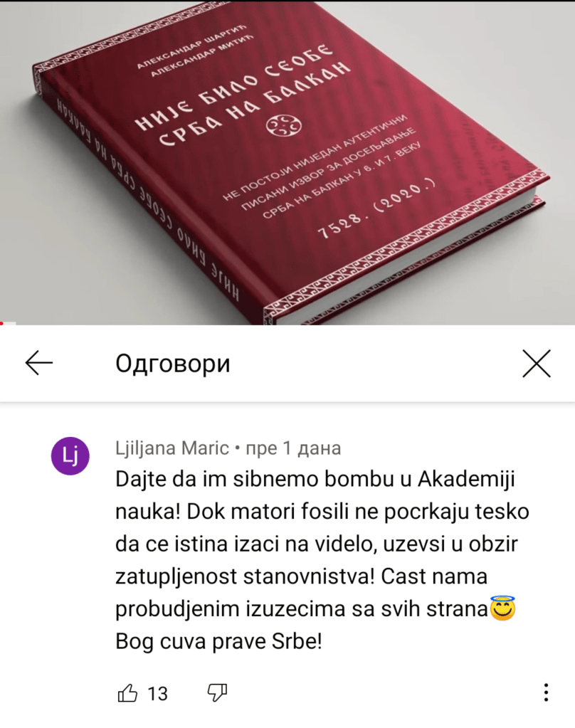Click the final line Bog cuva prave Srbe
This screenshot has width=575, height=728.
pos(218,641)
